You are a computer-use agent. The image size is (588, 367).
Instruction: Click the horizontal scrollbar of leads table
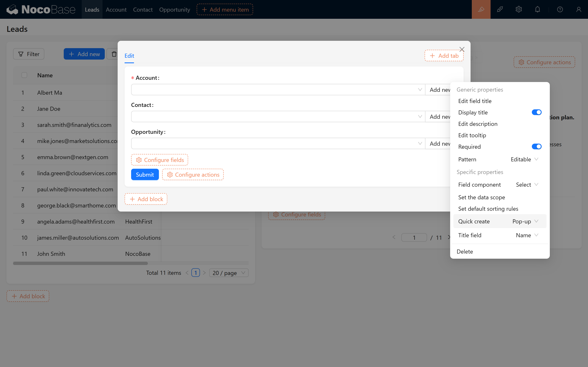coord(80,263)
